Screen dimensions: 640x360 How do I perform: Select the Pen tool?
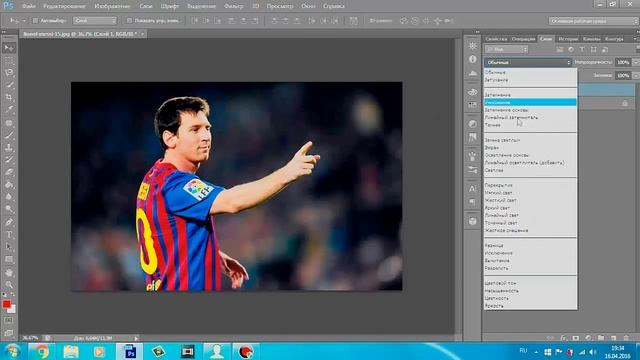tap(9, 222)
